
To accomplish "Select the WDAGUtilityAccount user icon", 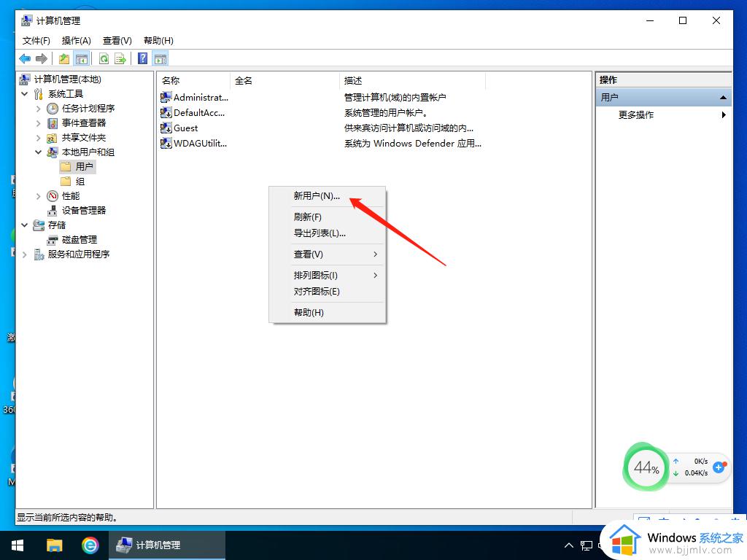I will tap(166, 143).
